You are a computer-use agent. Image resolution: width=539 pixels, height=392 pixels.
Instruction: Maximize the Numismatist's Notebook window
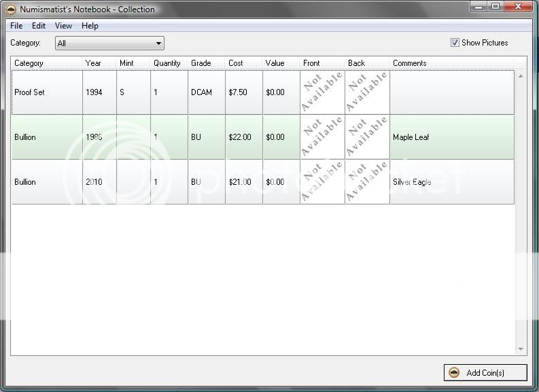[x=495, y=7]
